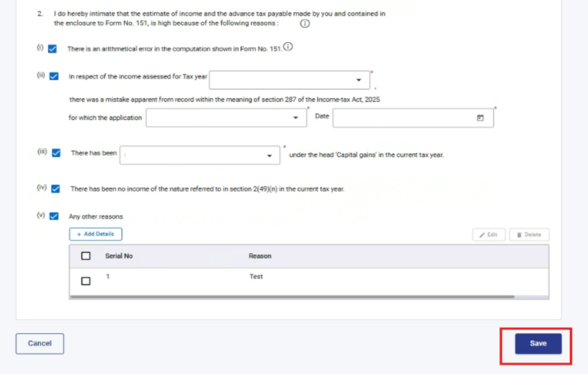588x374 pixels.
Task: Click info icon next to arithmetical error statement
Action: click(288, 47)
